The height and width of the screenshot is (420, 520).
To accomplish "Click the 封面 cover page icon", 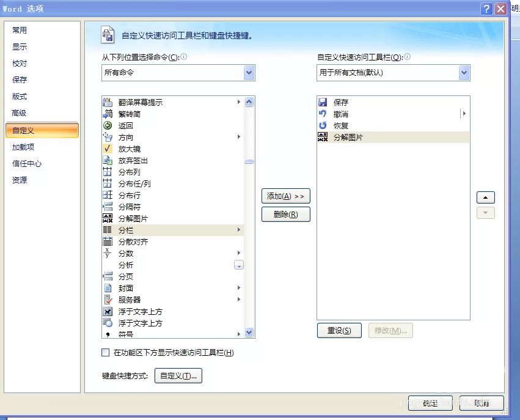I will (x=108, y=288).
